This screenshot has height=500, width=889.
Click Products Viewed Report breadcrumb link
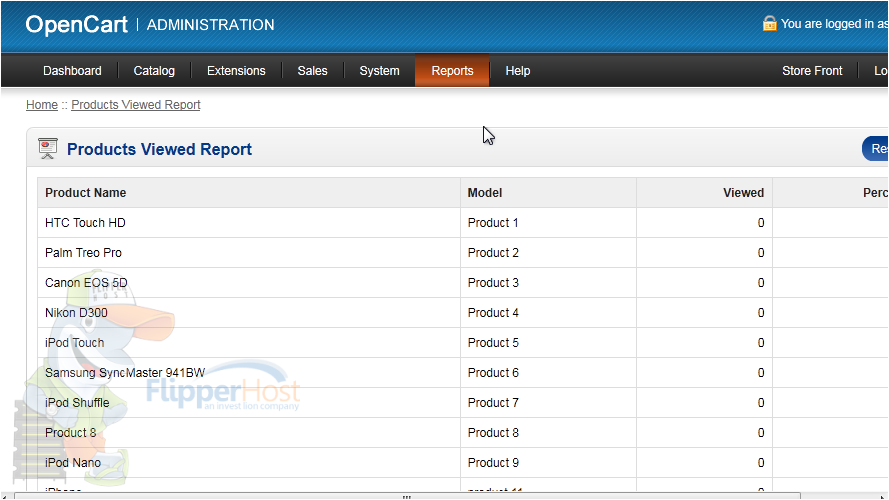(136, 105)
